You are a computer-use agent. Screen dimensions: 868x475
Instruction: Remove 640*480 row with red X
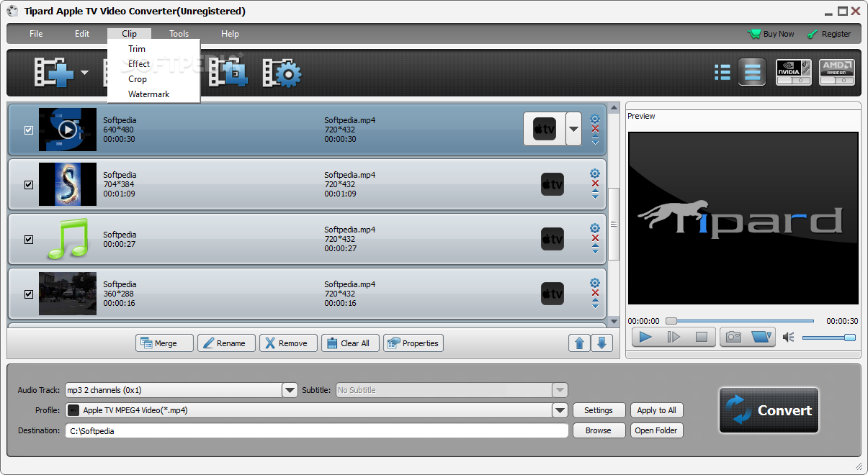[595, 129]
